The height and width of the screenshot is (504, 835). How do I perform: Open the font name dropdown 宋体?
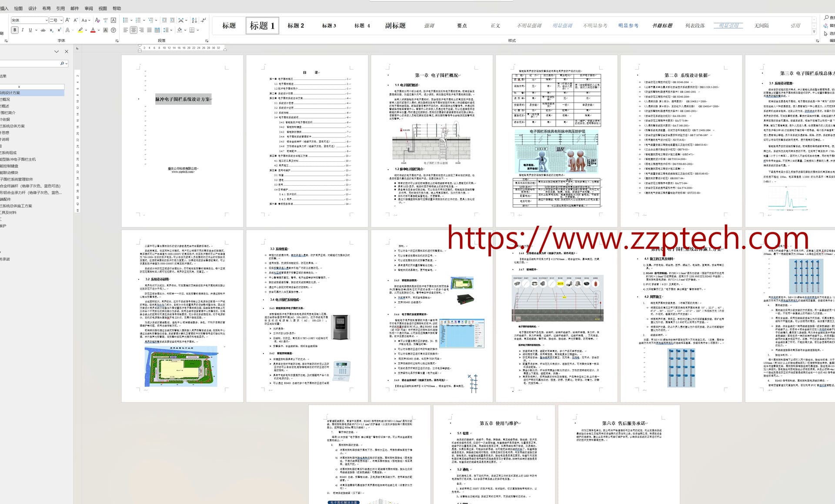[46, 20]
